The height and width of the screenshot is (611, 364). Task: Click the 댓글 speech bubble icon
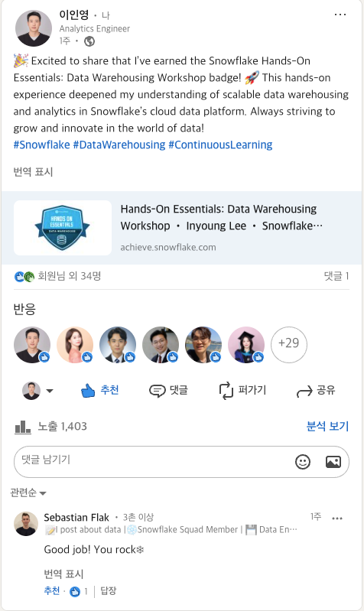[x=158, y=391]
